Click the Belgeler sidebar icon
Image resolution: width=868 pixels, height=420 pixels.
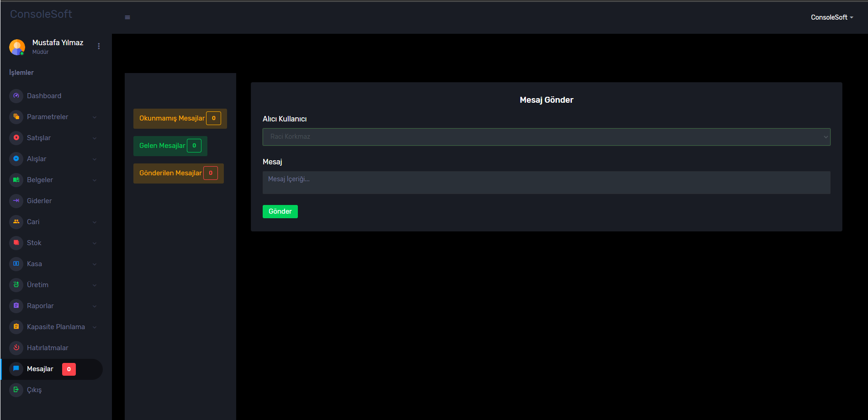(16, 180)
